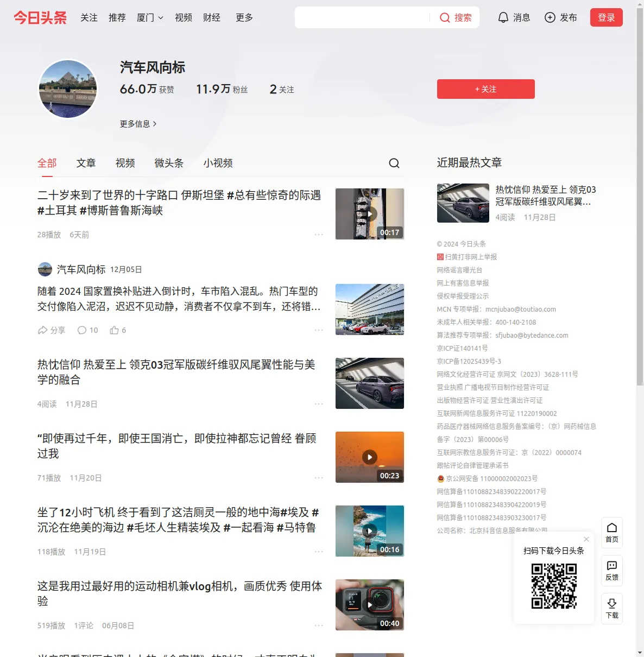Click the top search input field
The height and width of the screenshot is (657, 644).
(x=362, y=17)
